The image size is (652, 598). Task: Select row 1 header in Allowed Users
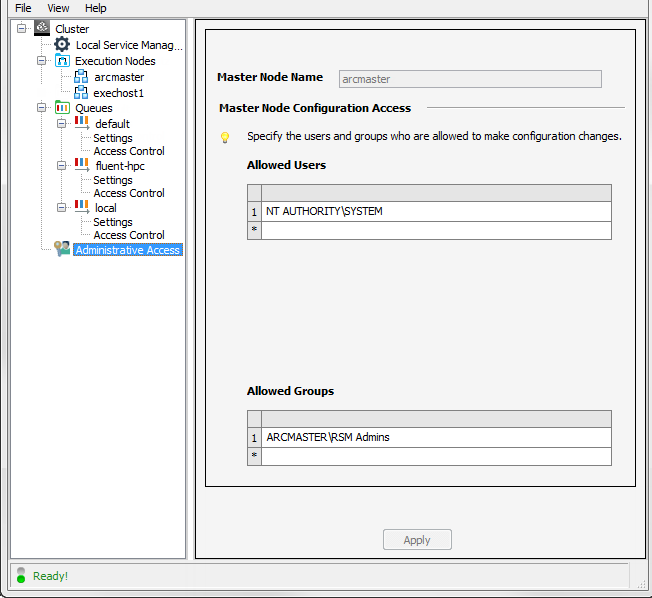pyautogui.click(x=254, y=212)
